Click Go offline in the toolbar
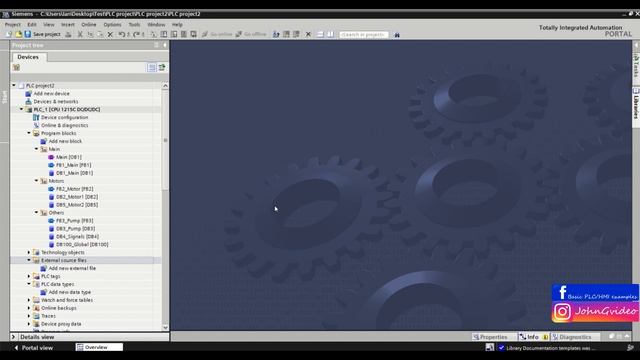The width and height of the screenshot is (640, 360). pos(251,34)
